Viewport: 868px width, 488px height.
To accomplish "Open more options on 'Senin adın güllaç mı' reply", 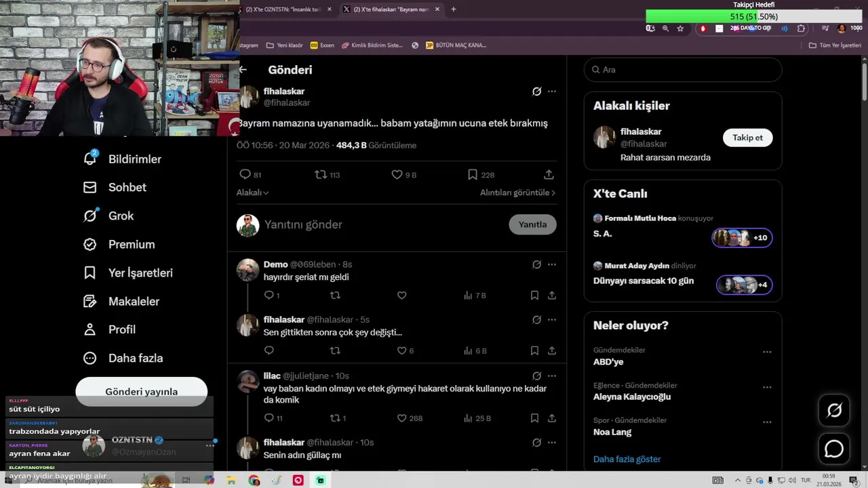I will 552,443.
